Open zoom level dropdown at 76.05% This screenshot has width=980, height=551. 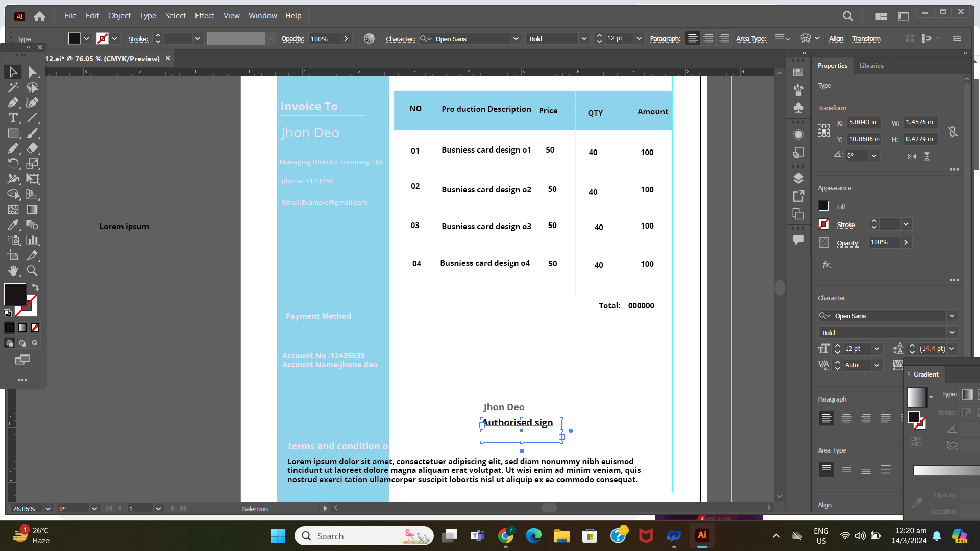point(47,509)
